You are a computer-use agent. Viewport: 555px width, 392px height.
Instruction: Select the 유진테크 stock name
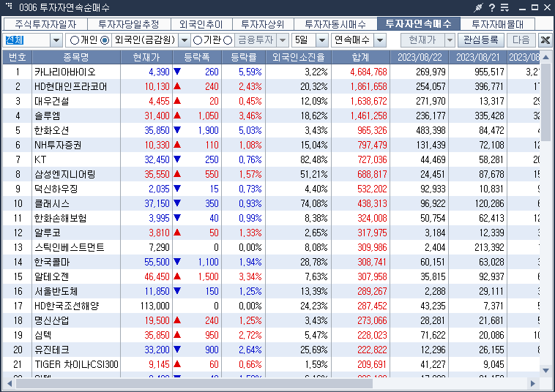coord(52,350)
